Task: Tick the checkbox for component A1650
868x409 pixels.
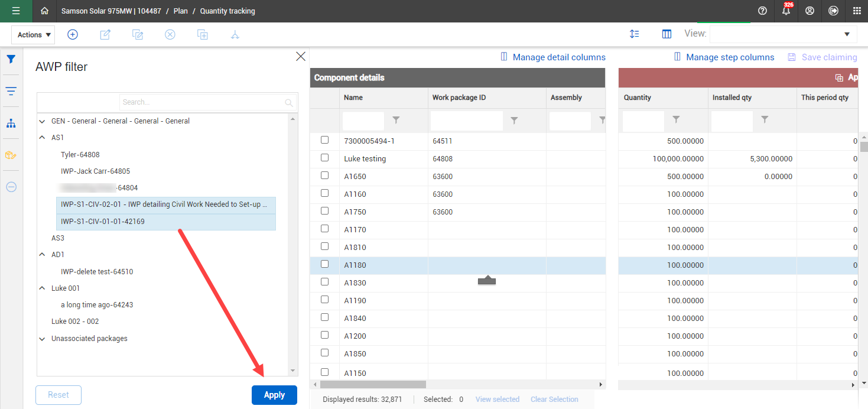Action: pos(324,176)
